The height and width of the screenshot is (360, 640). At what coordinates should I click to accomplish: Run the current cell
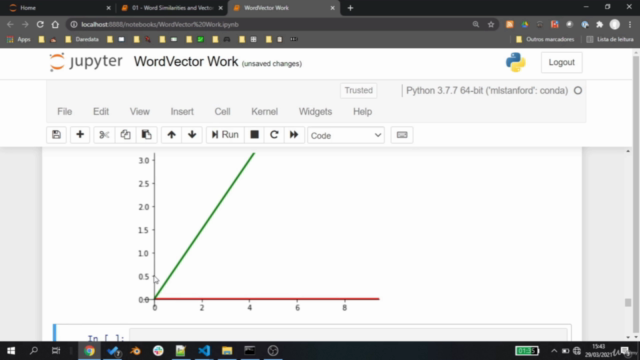(x=225, y=135)
